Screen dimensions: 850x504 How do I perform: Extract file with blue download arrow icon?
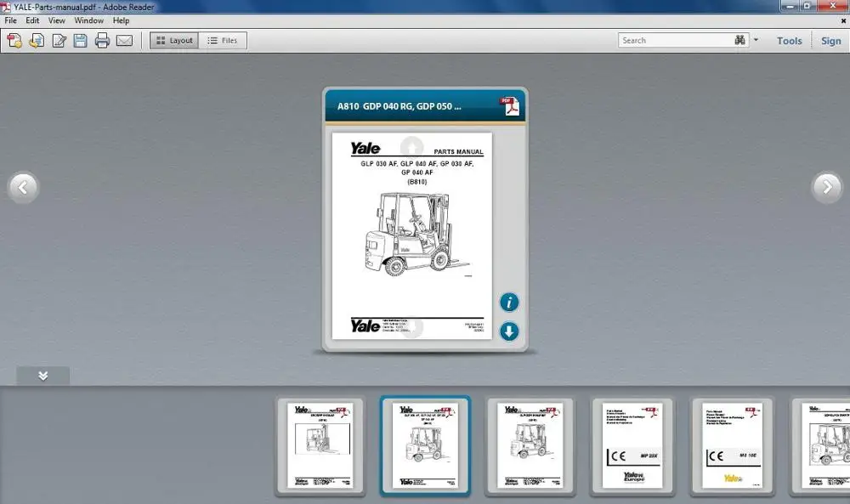coord(509,331)
